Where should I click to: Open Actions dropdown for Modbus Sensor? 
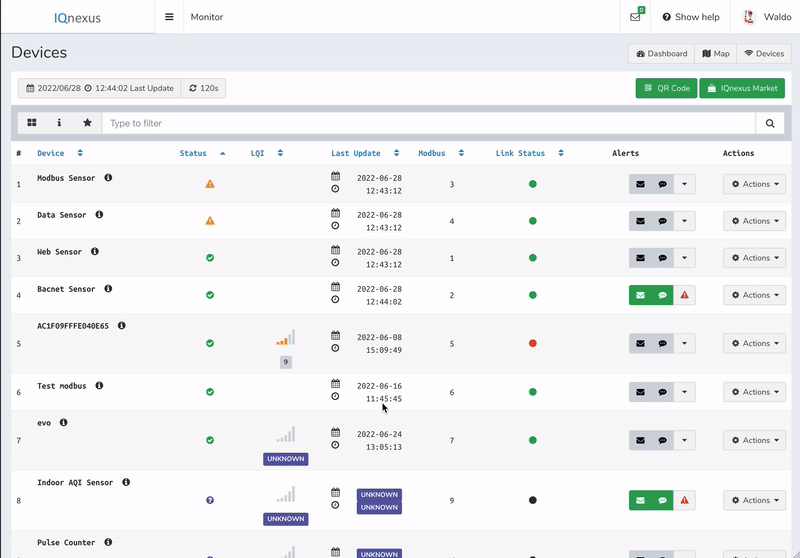pos(755,184)
